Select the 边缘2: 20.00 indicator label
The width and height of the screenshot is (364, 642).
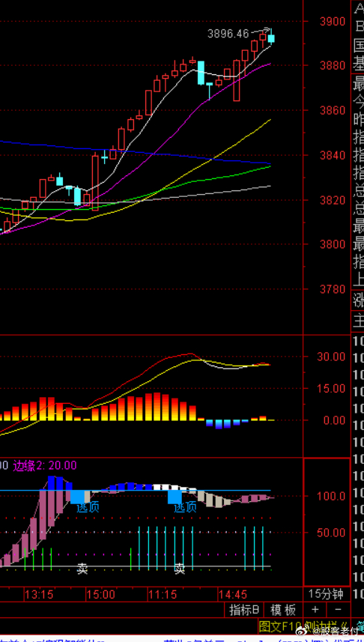point(45,465)
